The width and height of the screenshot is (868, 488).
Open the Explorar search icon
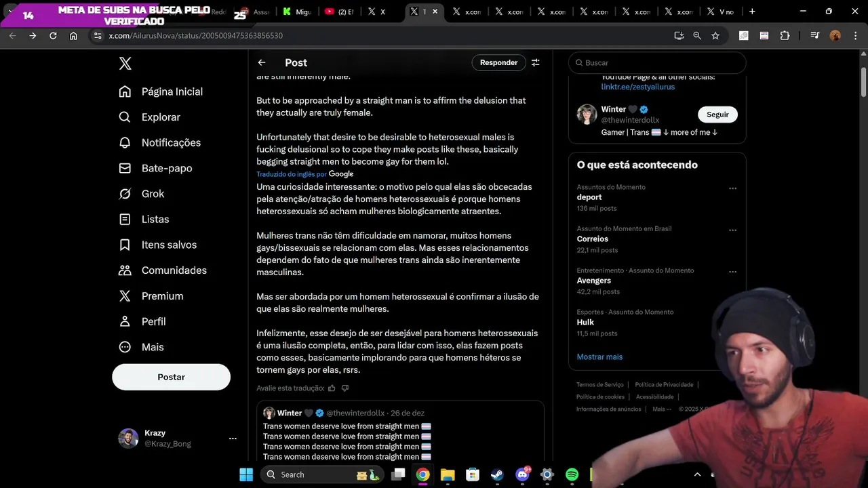[x=125, y=117]
